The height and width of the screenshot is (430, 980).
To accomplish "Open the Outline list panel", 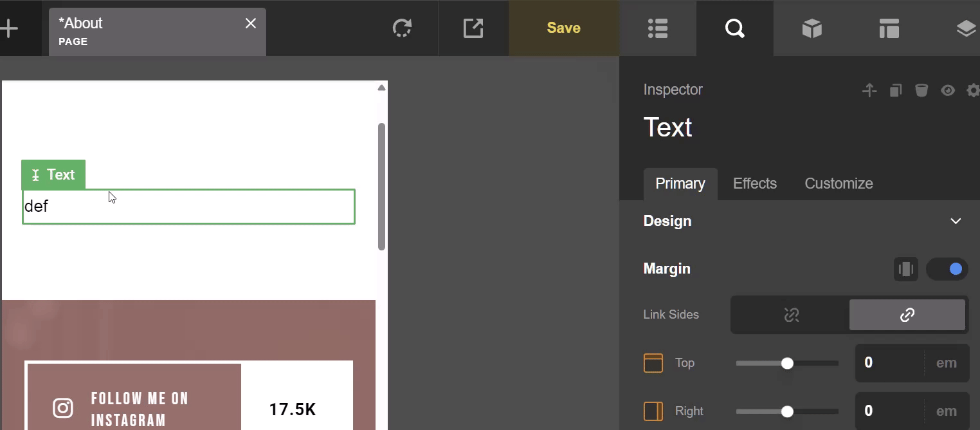I will [x=658, y=28].
